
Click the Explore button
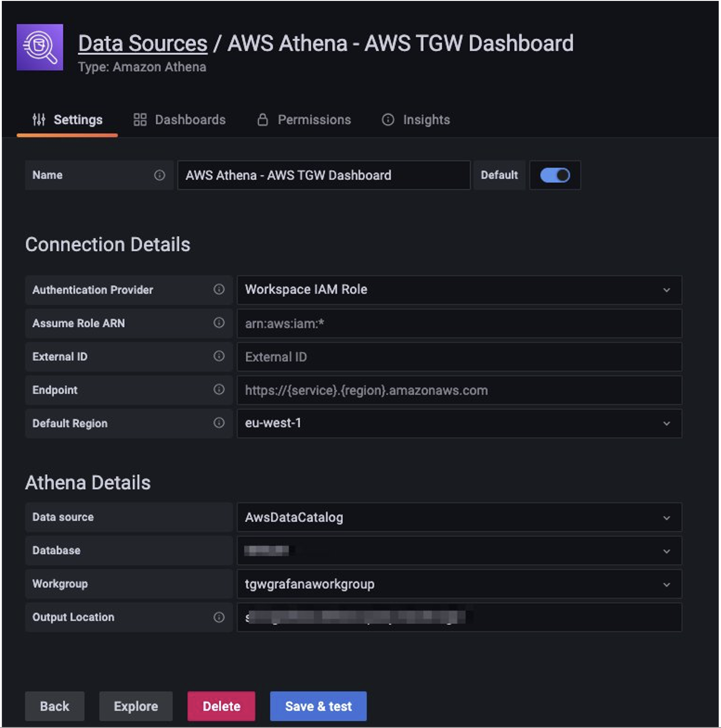coord(136,706)
